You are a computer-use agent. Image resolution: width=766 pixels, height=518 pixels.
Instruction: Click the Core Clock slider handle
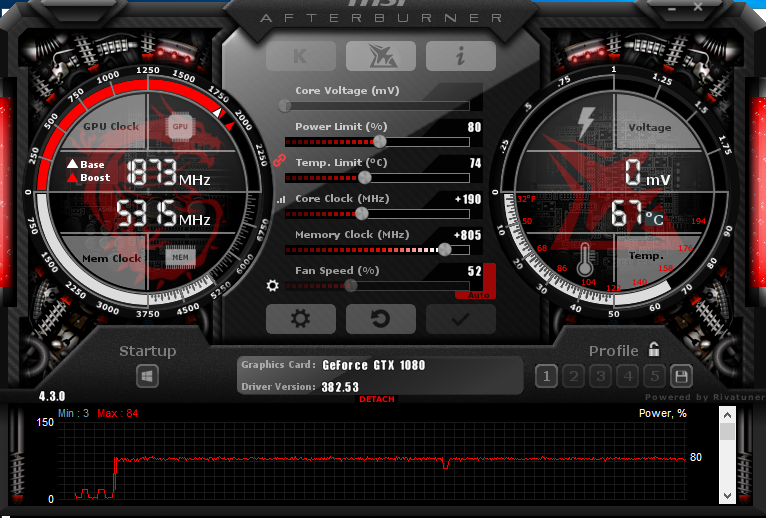[362, 214]
